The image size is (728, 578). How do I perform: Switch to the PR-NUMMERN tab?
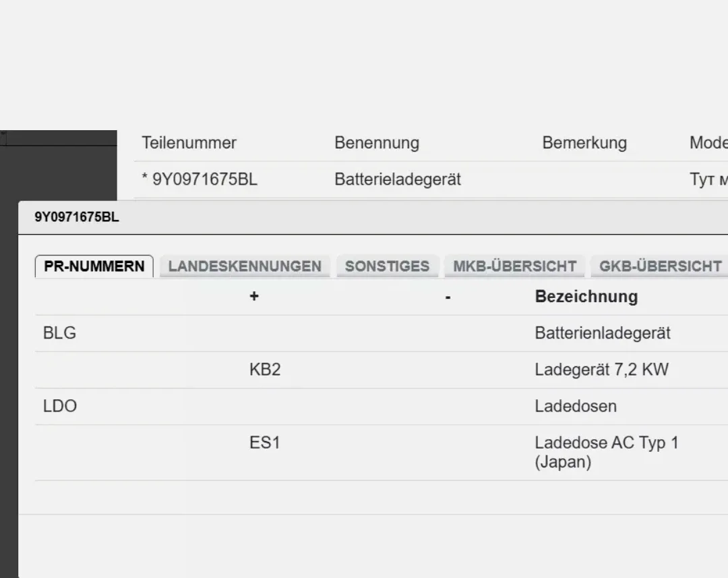(94, 266)
